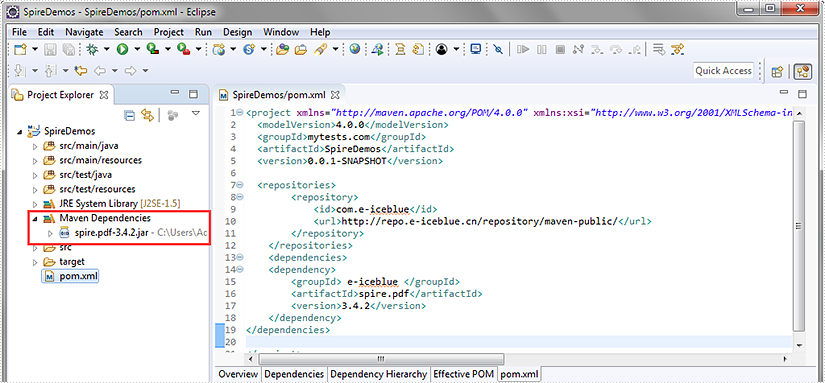Toggle Link with Editor in Project Explorer
The height and width of the screenshot is (383, 825).
148,115
